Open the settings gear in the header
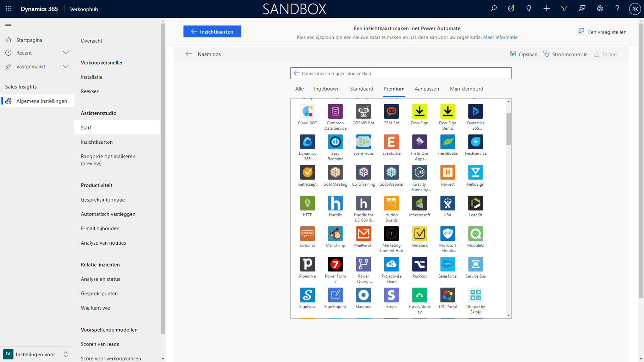This screenshot has width=644, height=362. pos(600,9)
